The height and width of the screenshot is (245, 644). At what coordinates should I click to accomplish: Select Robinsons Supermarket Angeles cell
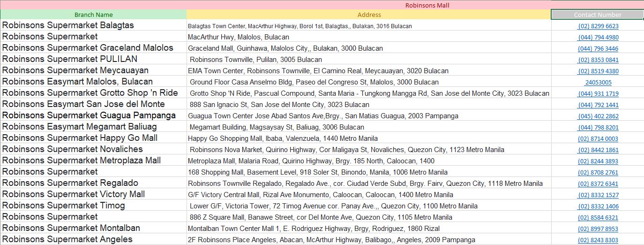pyautogui.click(x=93, y=239)
